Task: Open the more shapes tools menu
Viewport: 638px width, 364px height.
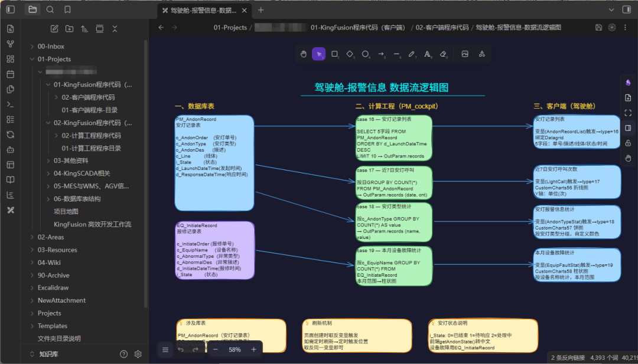Action: pos(482,54)
